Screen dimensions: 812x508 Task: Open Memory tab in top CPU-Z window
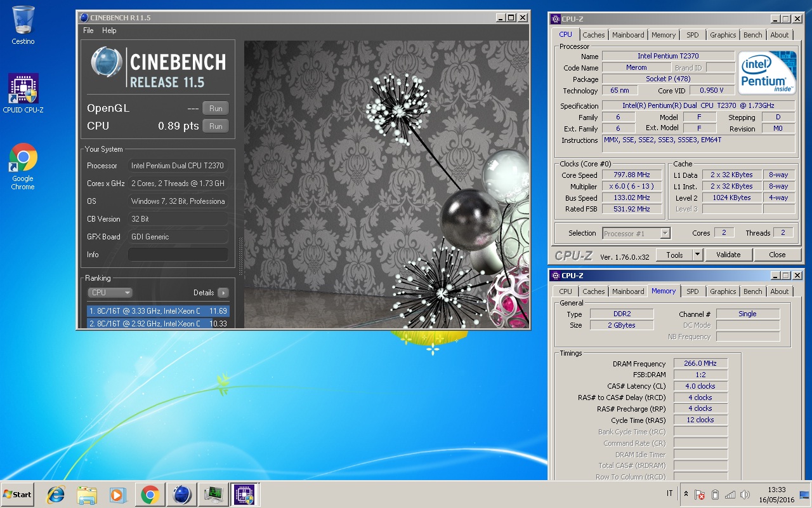[664, 35]
